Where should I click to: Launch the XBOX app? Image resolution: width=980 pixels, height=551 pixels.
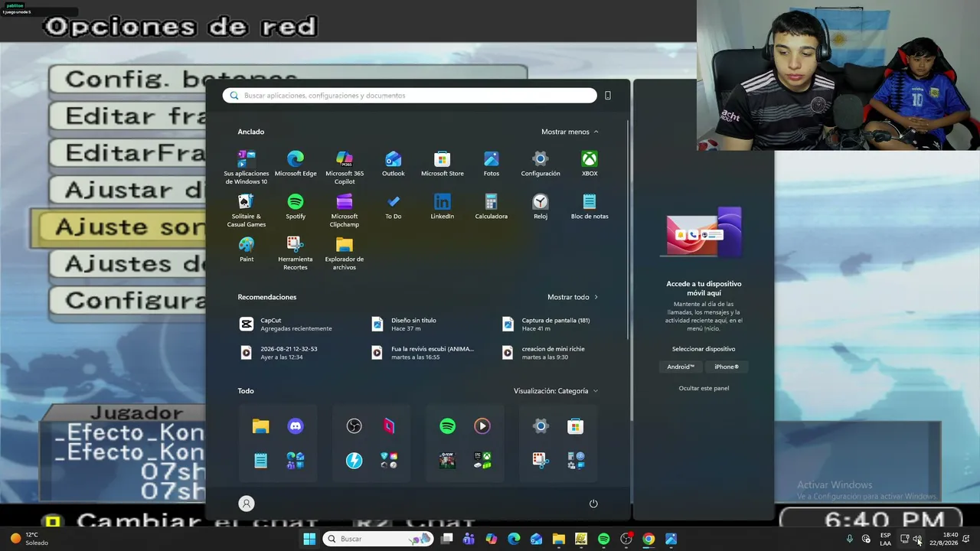[x=590, y=164]
